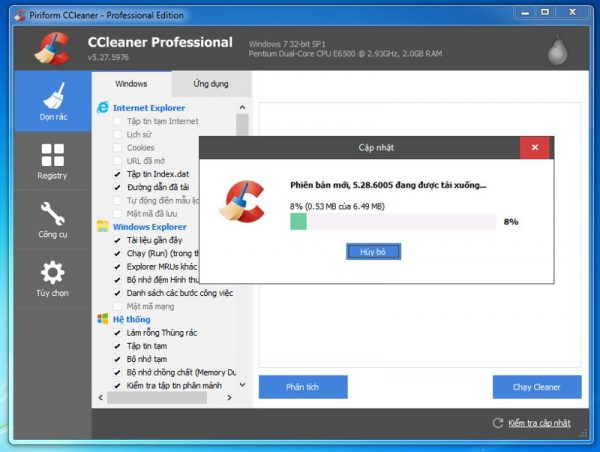Image resolution: width=600 pixels, height=452 pixels.
Task: Uncheck Làm rỗng Thùng rác
Action: click(117, 333)
